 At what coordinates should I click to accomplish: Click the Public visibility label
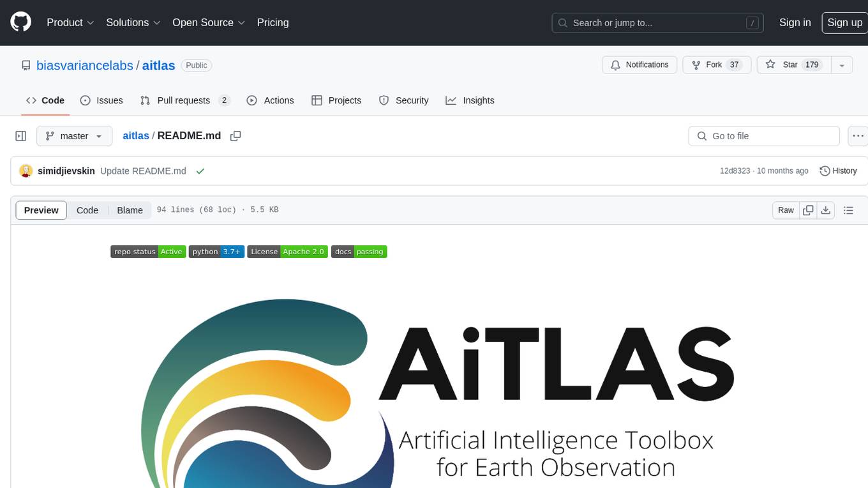197,65
